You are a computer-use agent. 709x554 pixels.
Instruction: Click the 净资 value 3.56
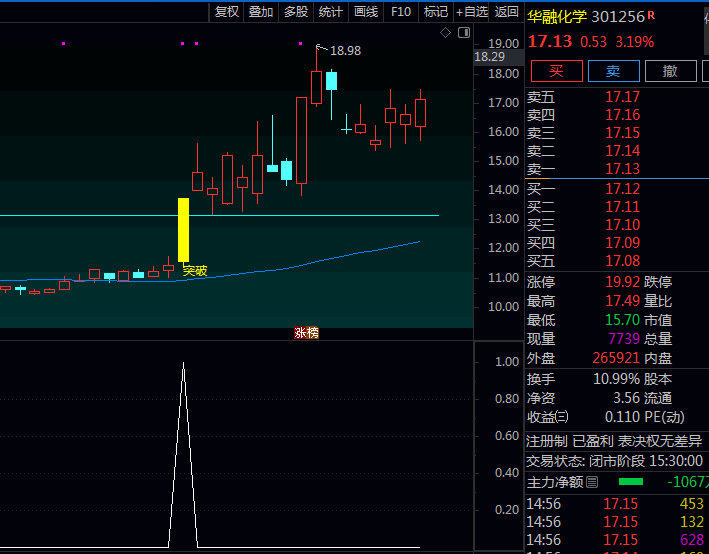point(627,398)
